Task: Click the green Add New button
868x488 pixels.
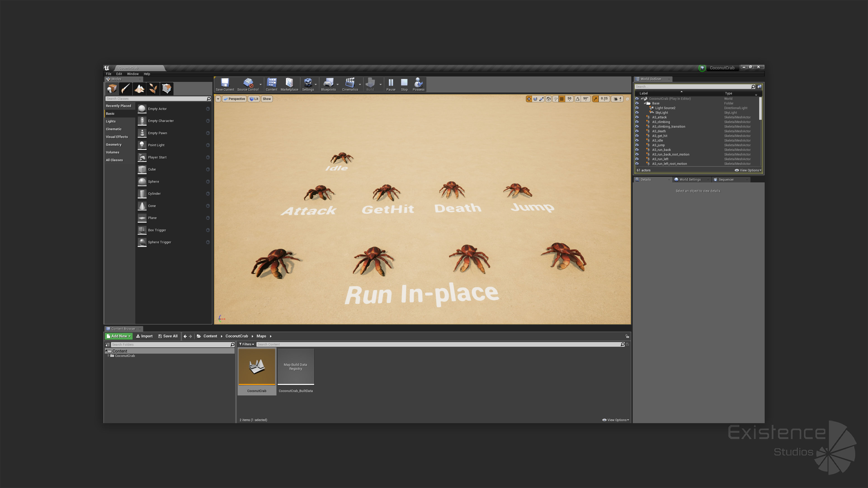Action: pos(119,336)
